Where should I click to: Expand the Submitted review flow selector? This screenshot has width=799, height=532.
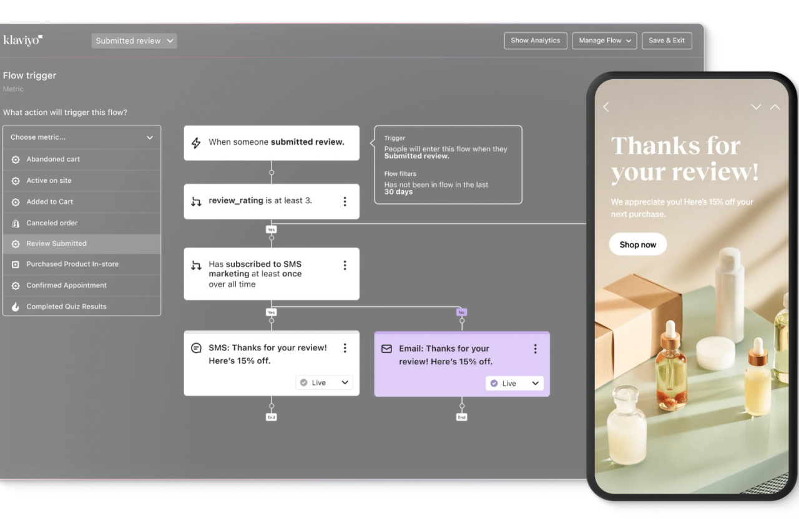[x=134, y=40]
